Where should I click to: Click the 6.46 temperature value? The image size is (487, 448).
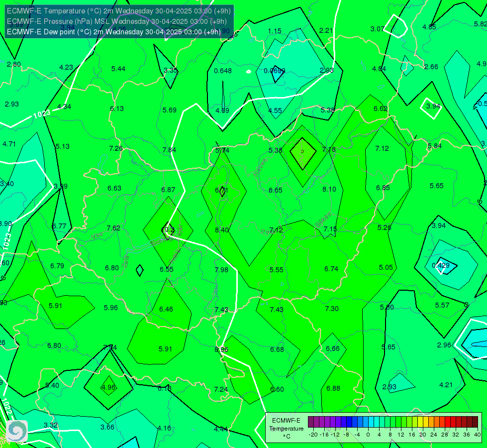tap(166, 309)
